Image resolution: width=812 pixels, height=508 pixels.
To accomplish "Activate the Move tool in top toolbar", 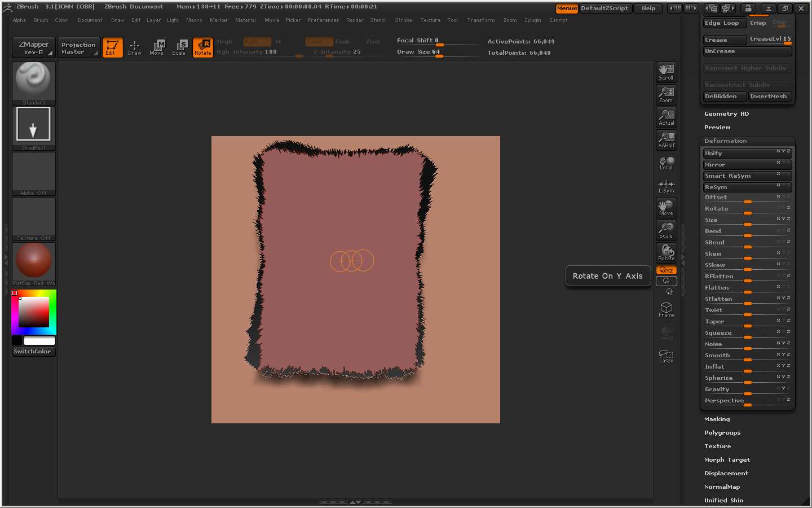I will (x=157, y=47).
